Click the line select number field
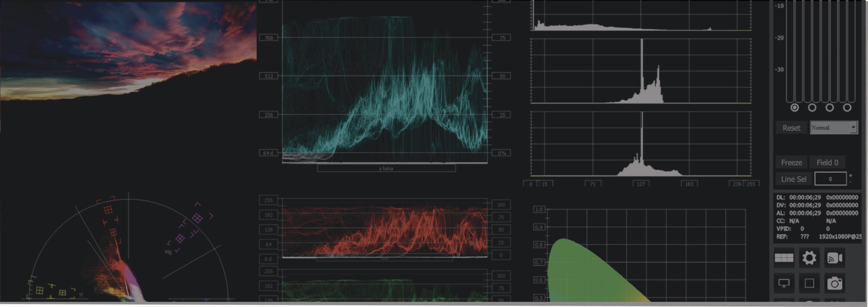The image size is (868, 307). (830, 179)
